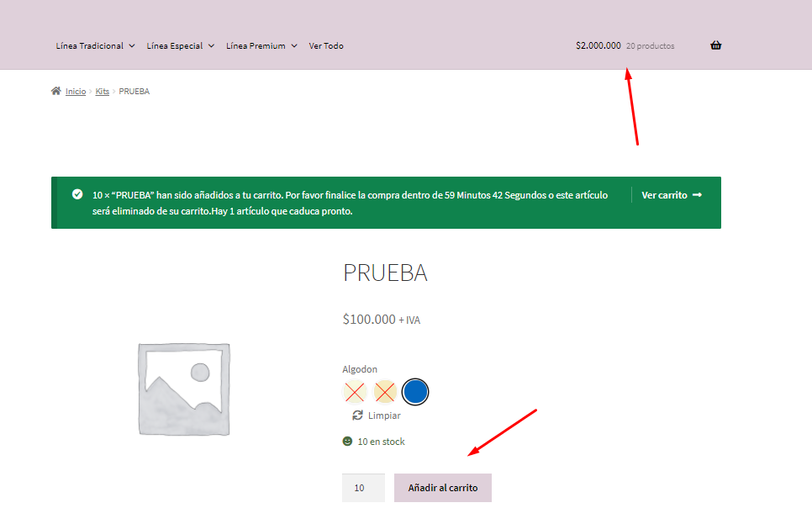
Task: Select the second crossed-out Algodon swatch
Action: (x=385, y=391)
